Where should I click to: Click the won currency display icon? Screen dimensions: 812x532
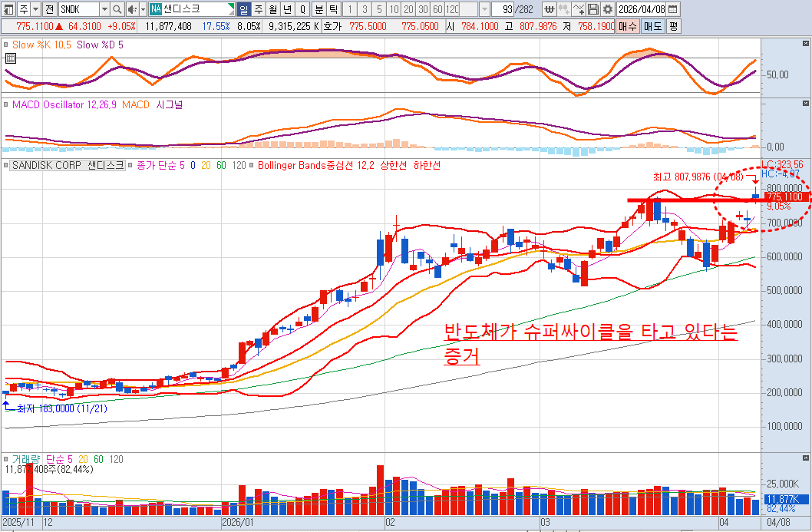[550, 9]
